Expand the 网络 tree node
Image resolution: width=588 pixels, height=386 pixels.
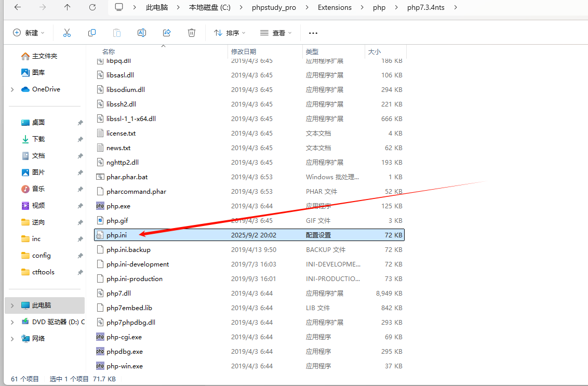(12, 339)
